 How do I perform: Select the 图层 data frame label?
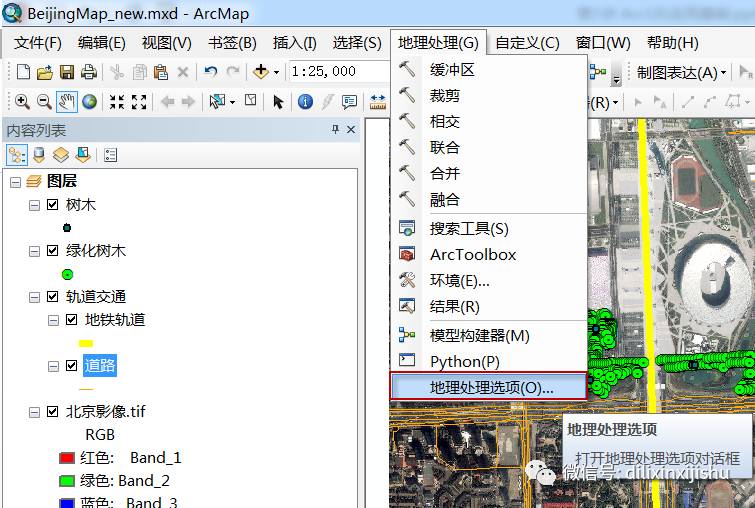62,181
